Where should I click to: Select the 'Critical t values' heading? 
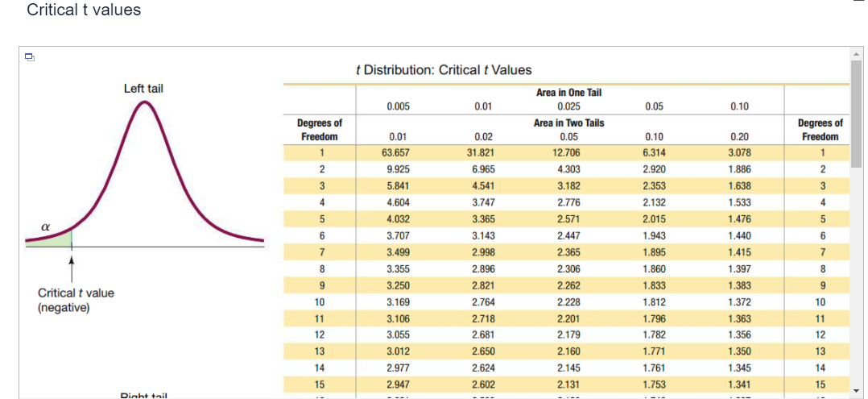[84, 10]
